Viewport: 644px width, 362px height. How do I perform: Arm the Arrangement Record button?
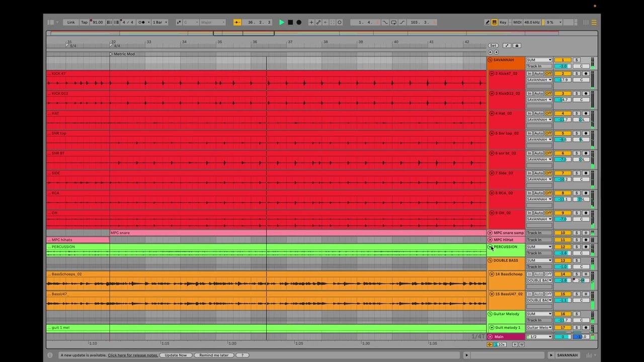point(299,22)
